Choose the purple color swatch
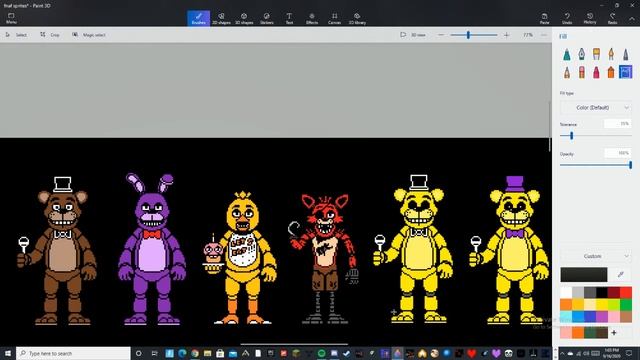Viewport: 640px width, 360px height. (602, 316)
